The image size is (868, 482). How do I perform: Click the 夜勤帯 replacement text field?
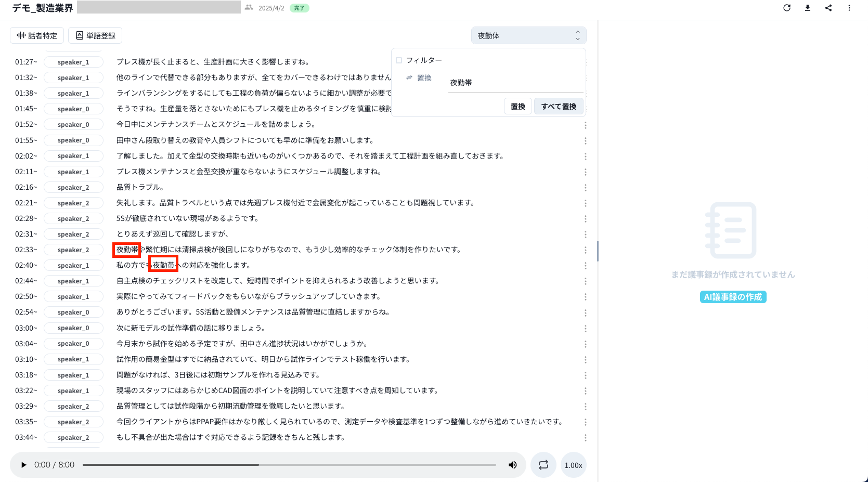click(515, 83)
